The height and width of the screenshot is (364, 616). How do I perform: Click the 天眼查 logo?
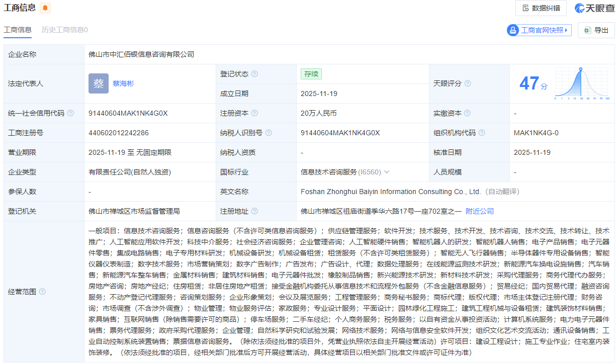click(x=594, y=8)
